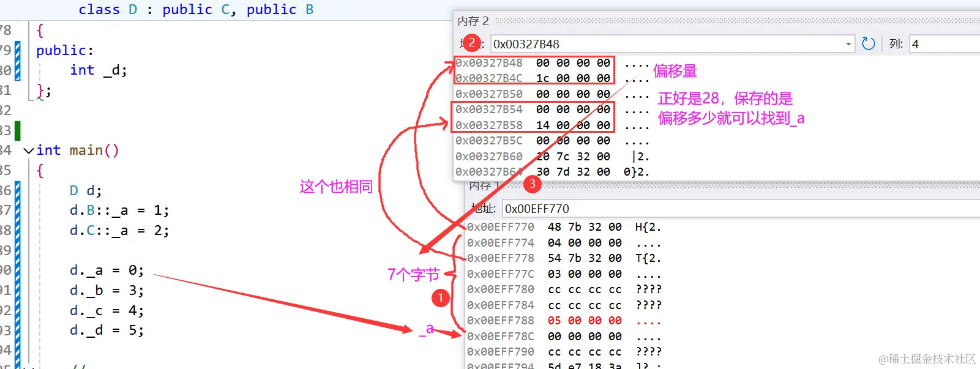Click bytes 48 7b 32 00 in Memory 1
The width and height of the screenshot is (980, 369).
tap(585, 227)
